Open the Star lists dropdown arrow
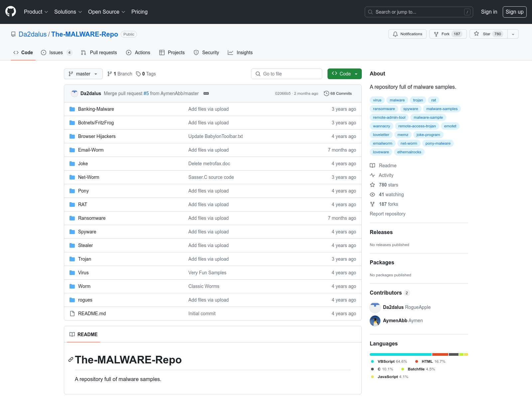532x399 pixels. (513, 34)
